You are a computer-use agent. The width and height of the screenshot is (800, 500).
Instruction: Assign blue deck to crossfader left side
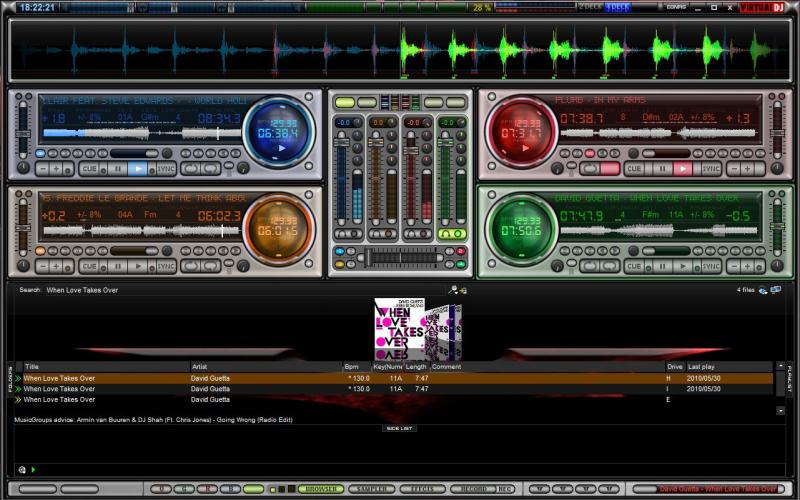[340, 252]
